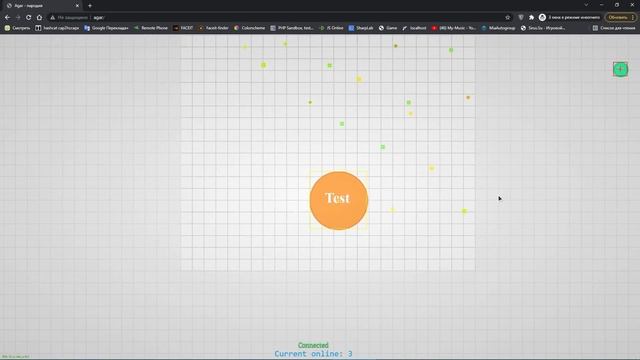The width and height of the screenshot is (640, 360).
Task: Open the FACEIT bookmark
Action: coord(183,28)
